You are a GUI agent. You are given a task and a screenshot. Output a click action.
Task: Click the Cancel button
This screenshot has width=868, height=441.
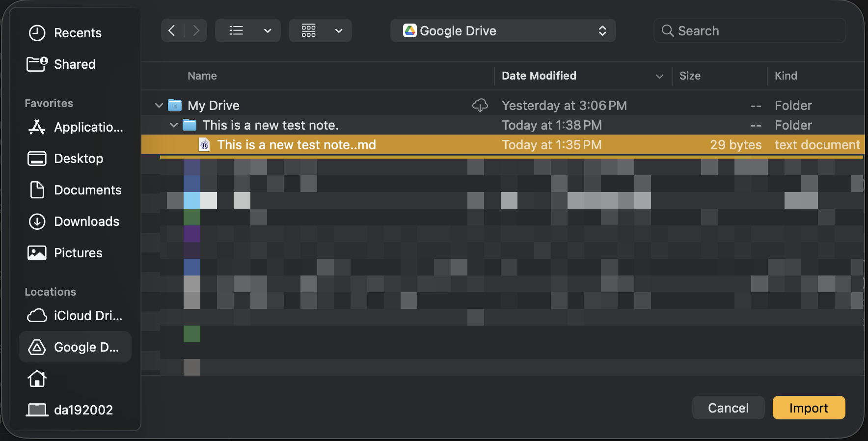pos(728,408)
